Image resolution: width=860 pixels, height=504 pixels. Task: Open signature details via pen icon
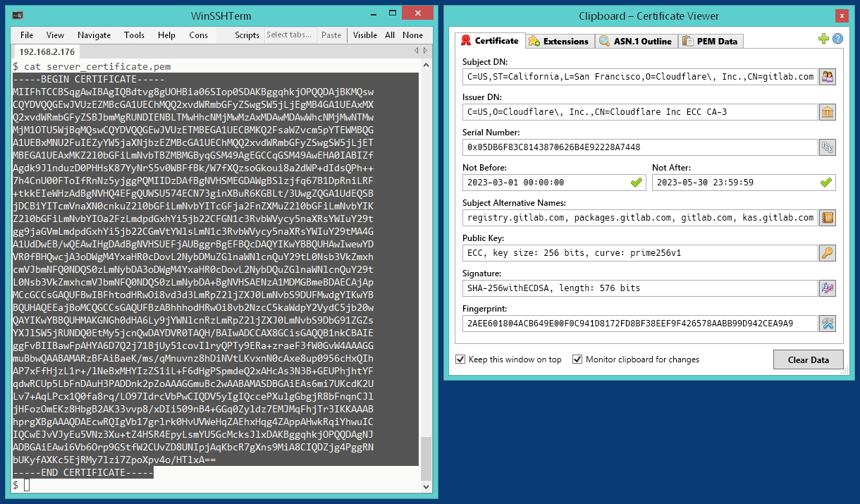[827, 288]
